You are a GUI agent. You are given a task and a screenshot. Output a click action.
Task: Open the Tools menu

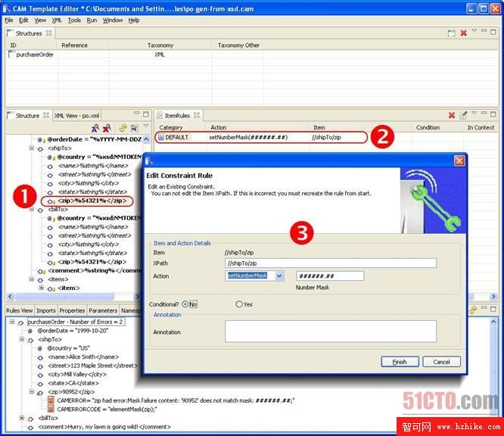(x=74, y=20)
